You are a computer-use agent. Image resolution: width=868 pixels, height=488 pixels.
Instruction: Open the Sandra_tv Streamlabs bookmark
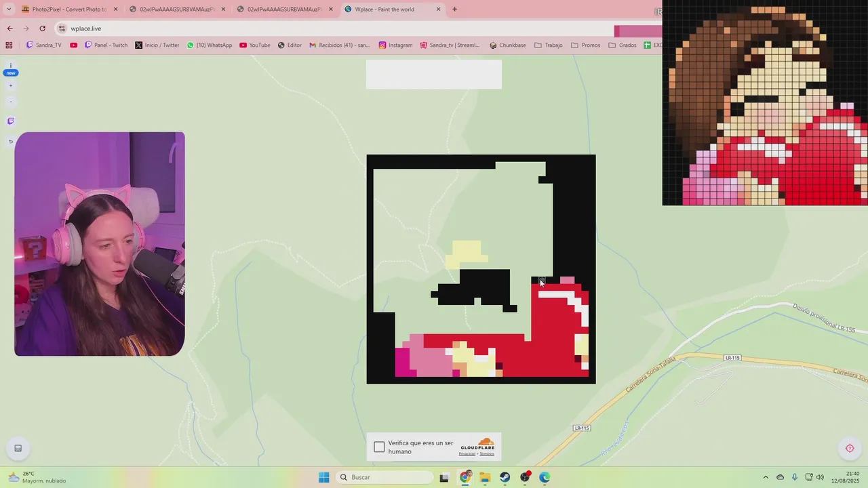[x=450, y=45]
